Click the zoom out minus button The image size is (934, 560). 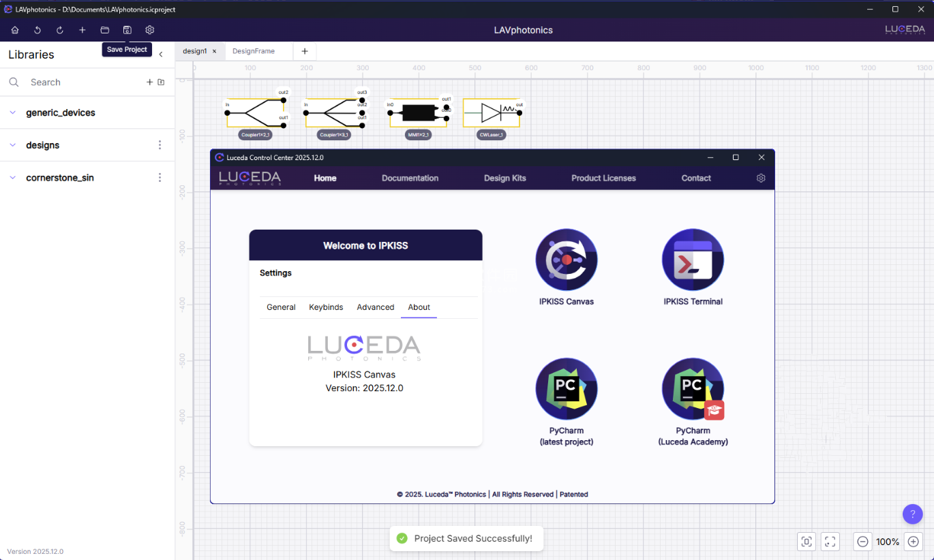862,542
